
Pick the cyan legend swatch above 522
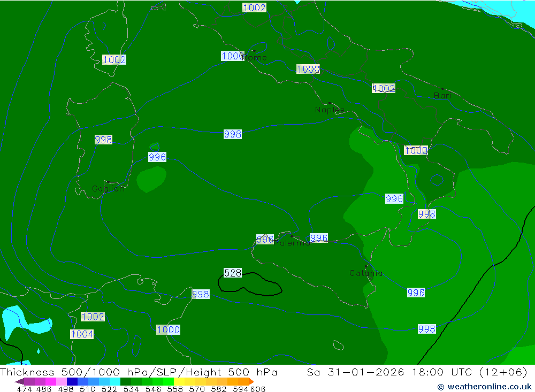pos(115,381)
